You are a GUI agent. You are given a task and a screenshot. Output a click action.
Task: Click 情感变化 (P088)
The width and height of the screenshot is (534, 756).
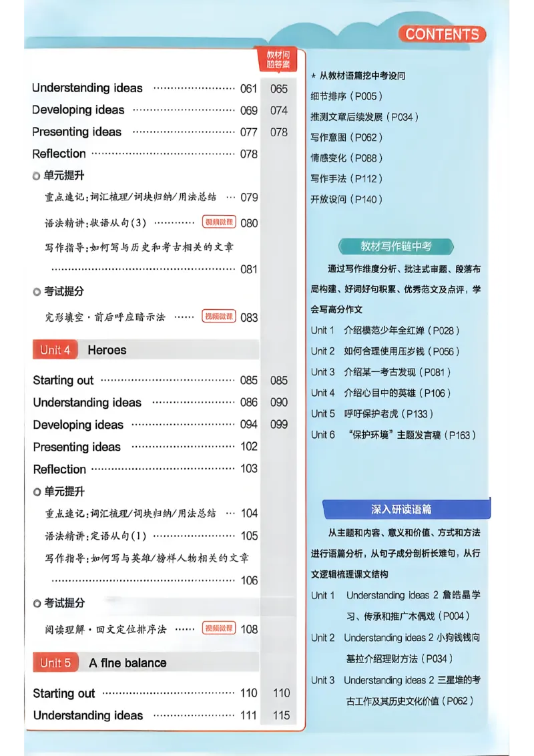click(x=346, y=158)
